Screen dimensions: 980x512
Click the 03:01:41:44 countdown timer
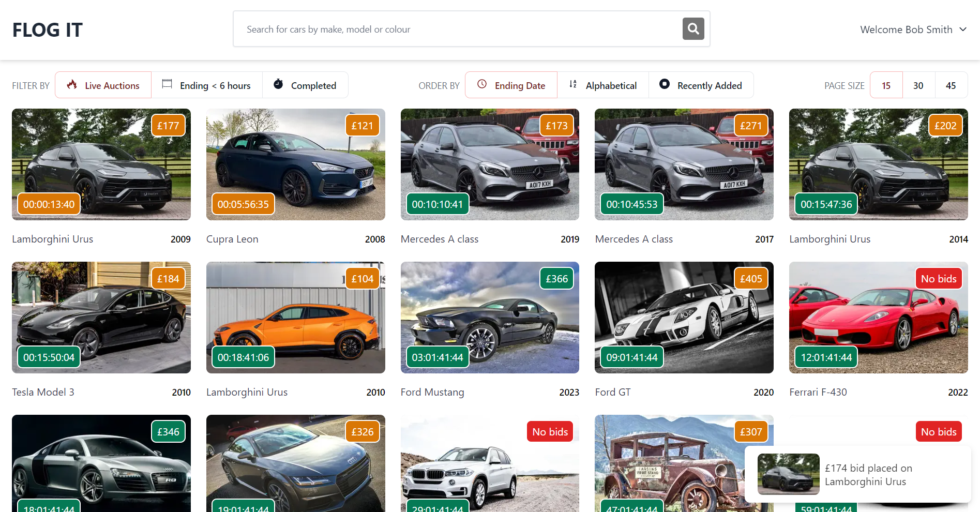tap(438, 357)
